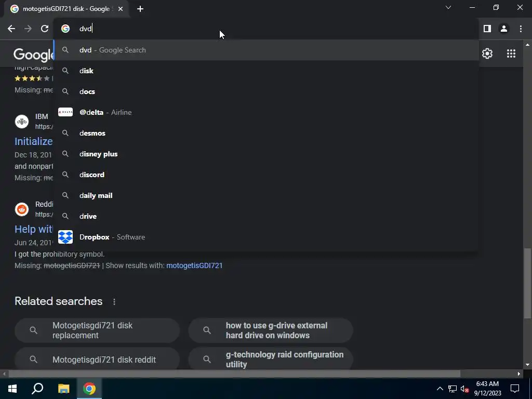
Task: Click the horizontal scrollbar thumb
Action: pos(234,374)
